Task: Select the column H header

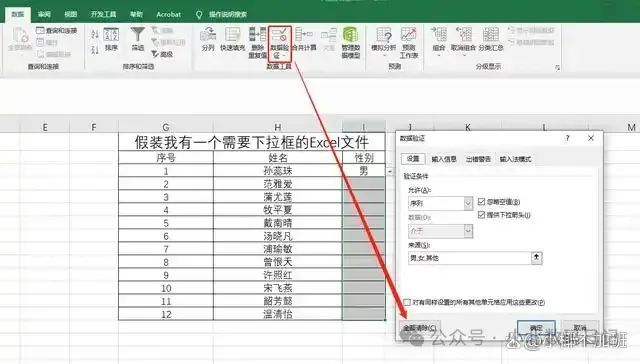Action: (x=278, y=127)
